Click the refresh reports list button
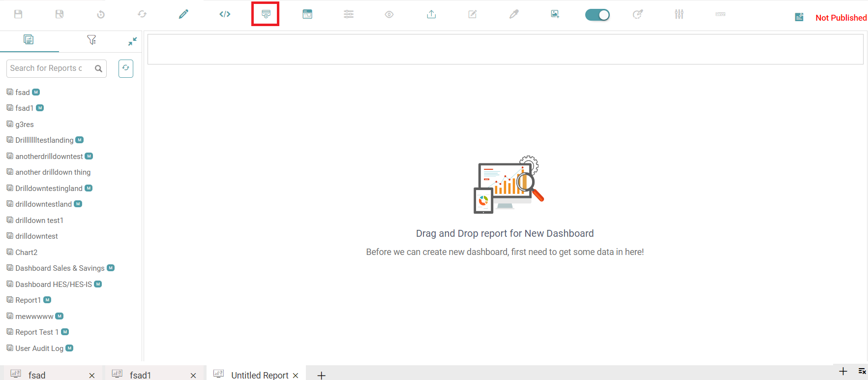 click(126, 68)
